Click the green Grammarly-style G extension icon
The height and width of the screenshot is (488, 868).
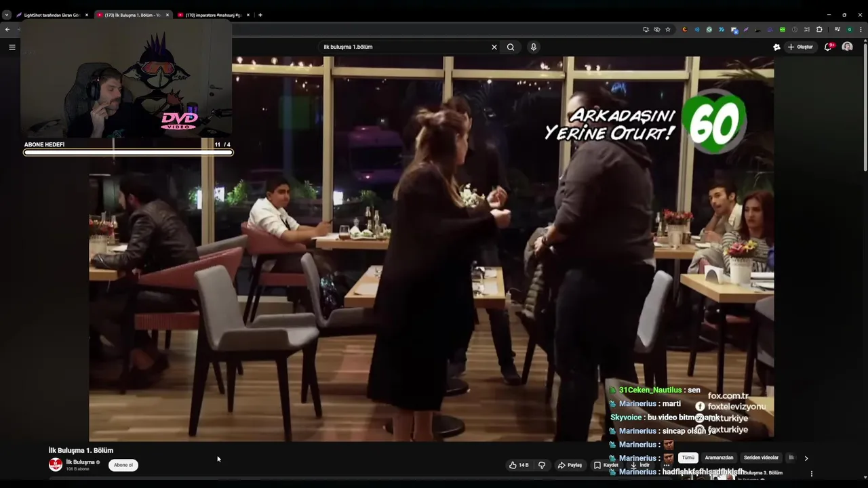[709, 29]
